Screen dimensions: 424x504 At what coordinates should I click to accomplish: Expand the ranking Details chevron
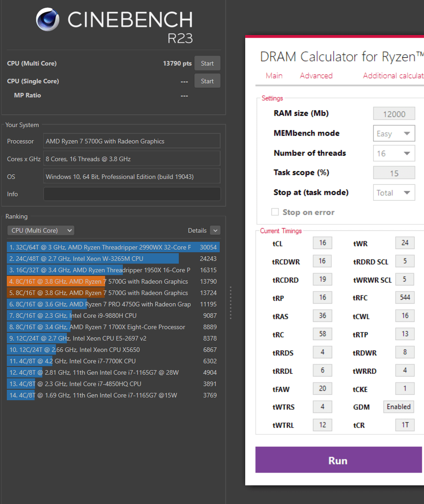(215, 230)
